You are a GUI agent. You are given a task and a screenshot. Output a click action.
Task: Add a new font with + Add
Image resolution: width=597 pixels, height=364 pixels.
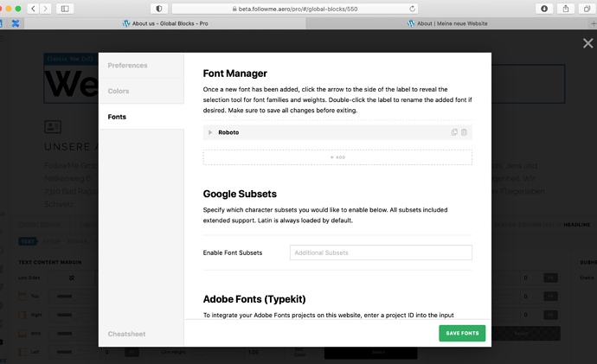pyautogui.click(x=337, y=157)
